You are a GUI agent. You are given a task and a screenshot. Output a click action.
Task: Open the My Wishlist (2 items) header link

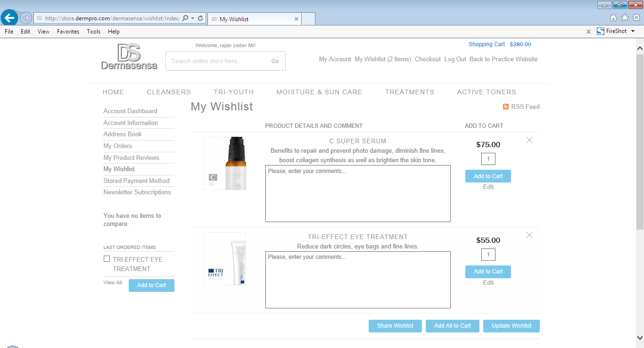coord(383,59)
